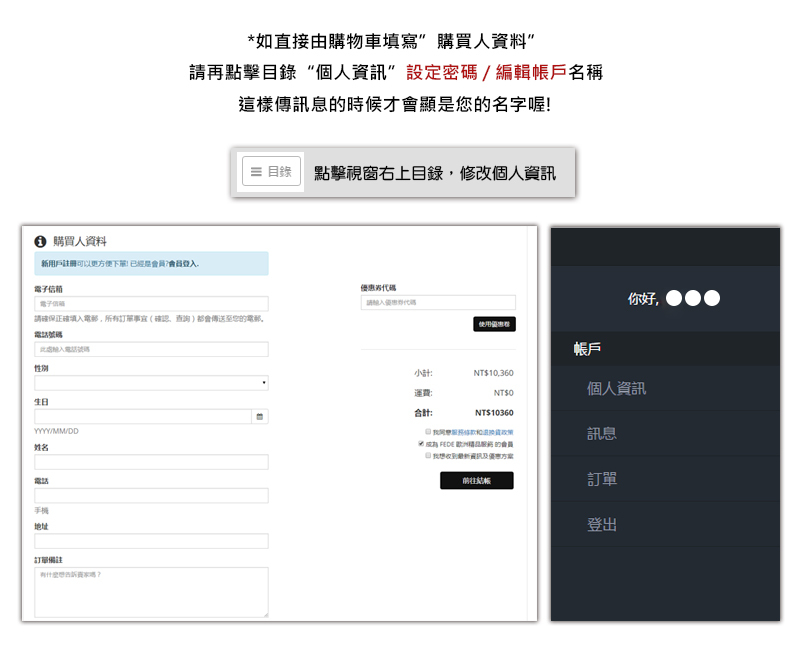Click the 訂單備註 notes textarea

click(x=151, y=592)
